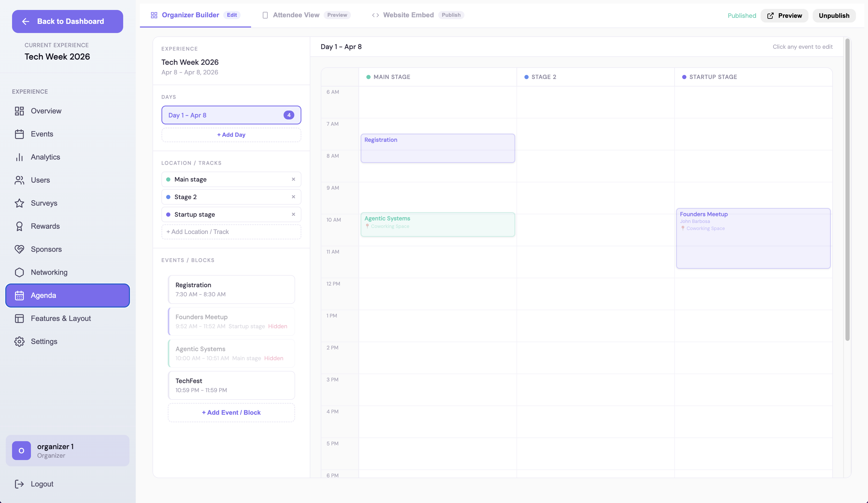The width and height of the screenshot is (868, 503).
Task: Remove the Main stage track
Action: click(294, 179)
